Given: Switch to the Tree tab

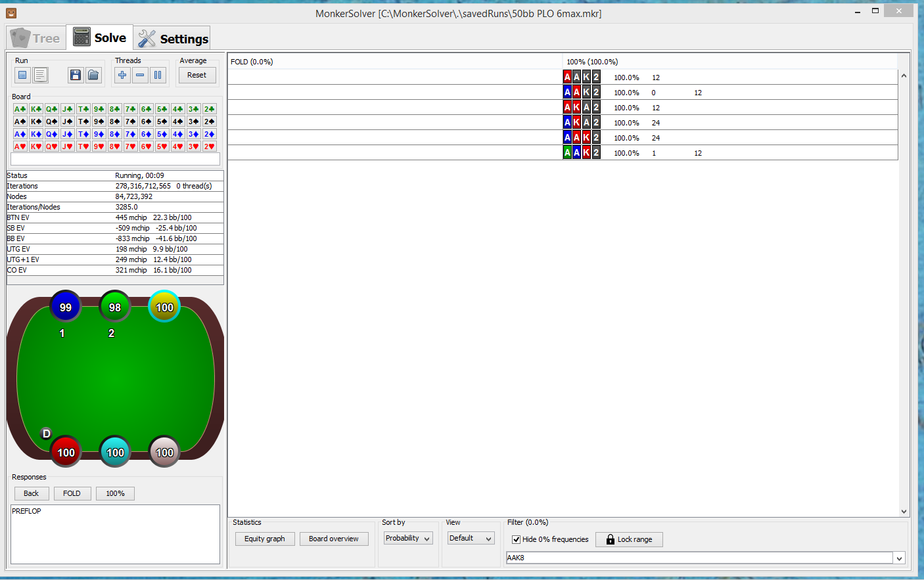Looking at the screenshot, I should tap(37, 38).
